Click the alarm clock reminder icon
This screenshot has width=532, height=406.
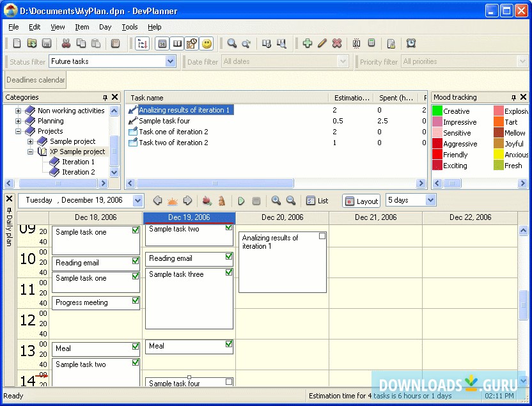click(x=411, y=43)
